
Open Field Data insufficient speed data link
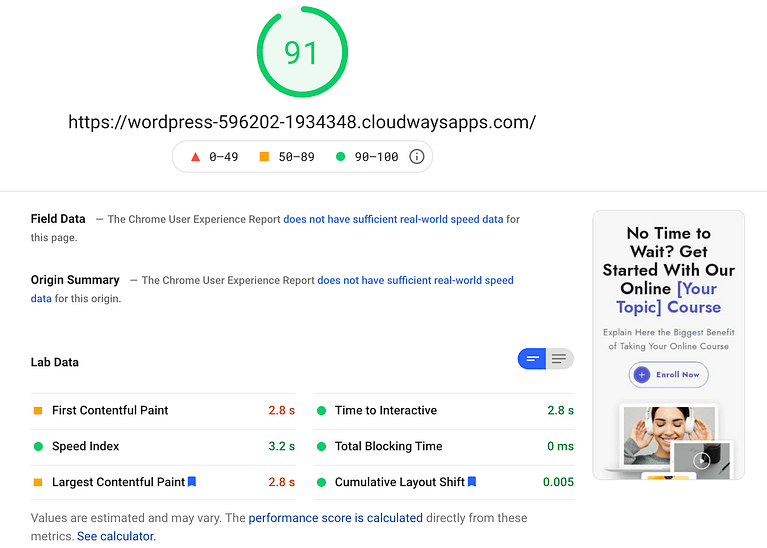393,219
